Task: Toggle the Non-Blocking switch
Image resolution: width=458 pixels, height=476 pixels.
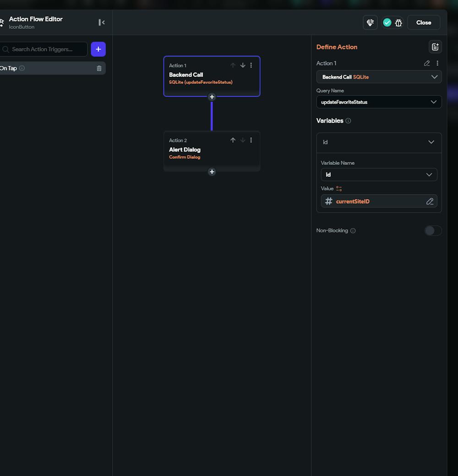Action: (433, 231)
